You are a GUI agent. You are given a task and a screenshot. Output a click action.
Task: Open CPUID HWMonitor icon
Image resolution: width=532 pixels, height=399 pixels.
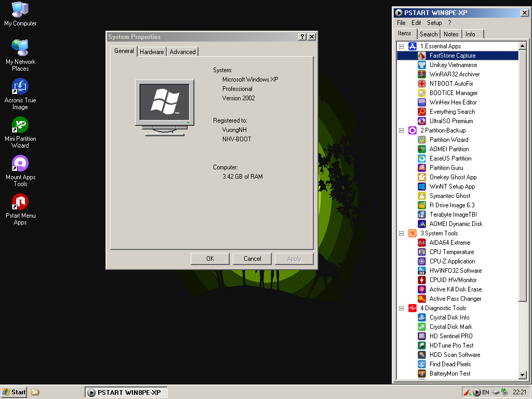[x=421, y=280]
